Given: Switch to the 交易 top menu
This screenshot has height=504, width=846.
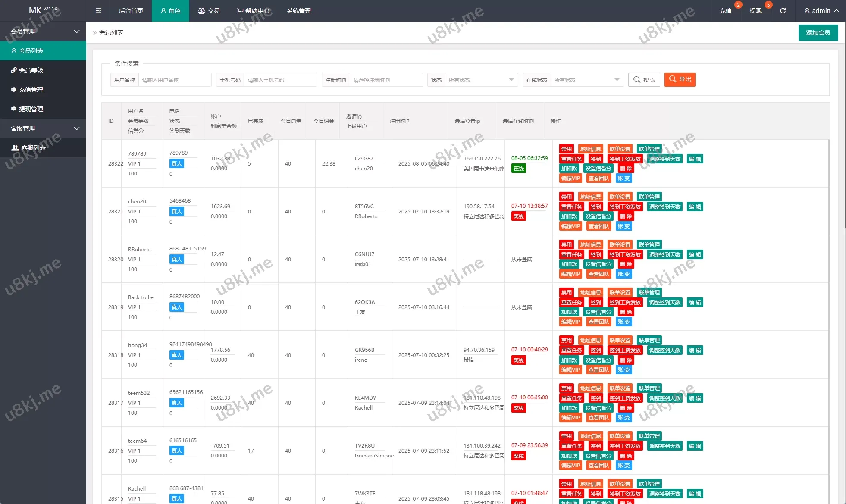Looking at the screenshot, I should (209, 11).
